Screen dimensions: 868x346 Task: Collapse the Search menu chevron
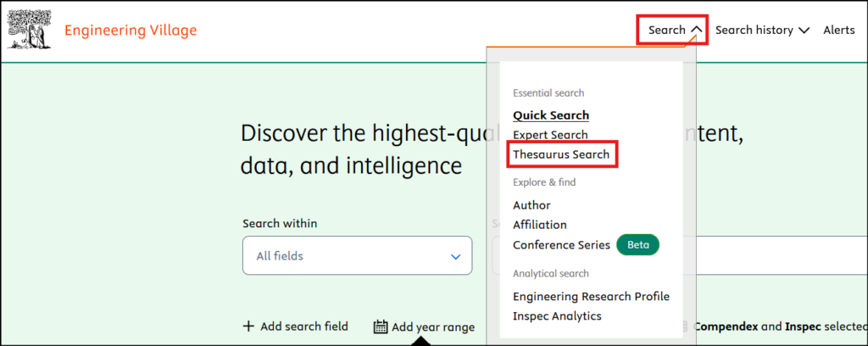pos(697,31)
